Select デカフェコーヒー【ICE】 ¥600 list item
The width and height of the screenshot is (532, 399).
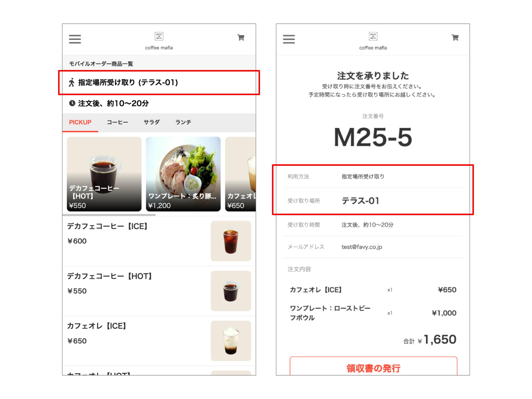[159, 241]
